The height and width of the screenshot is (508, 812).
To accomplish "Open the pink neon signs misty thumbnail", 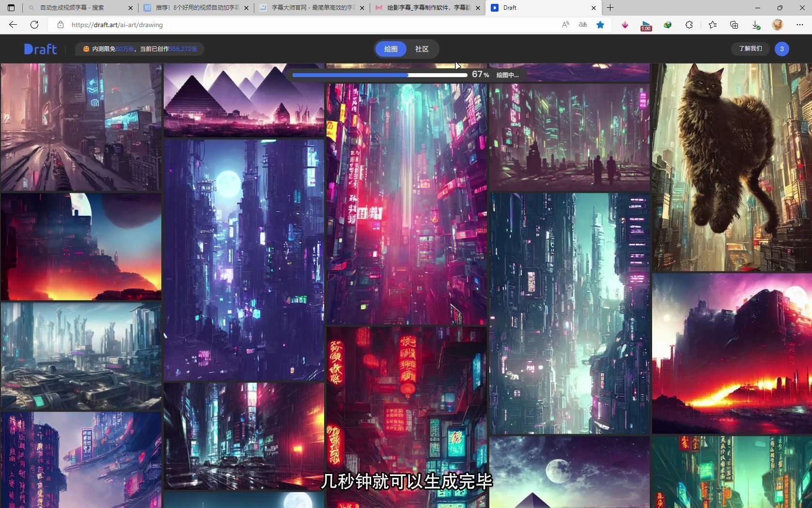I will (81, 460).
